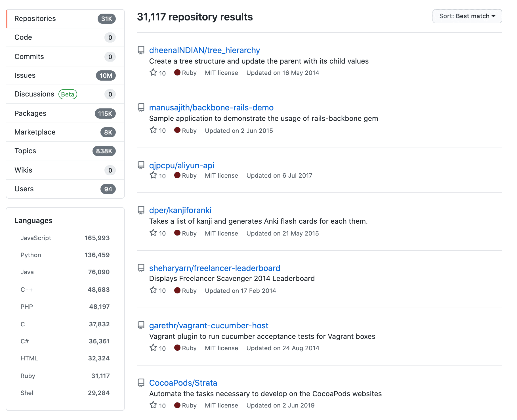Click the star icon next to garethr/vagrant-cucumber-host
Screen dimensions: 517x420
pyautogui.click(x=153, y=347)
